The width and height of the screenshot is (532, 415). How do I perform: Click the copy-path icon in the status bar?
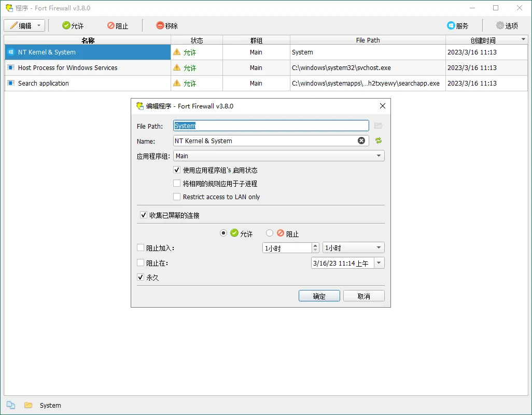(x=11, y=405)
